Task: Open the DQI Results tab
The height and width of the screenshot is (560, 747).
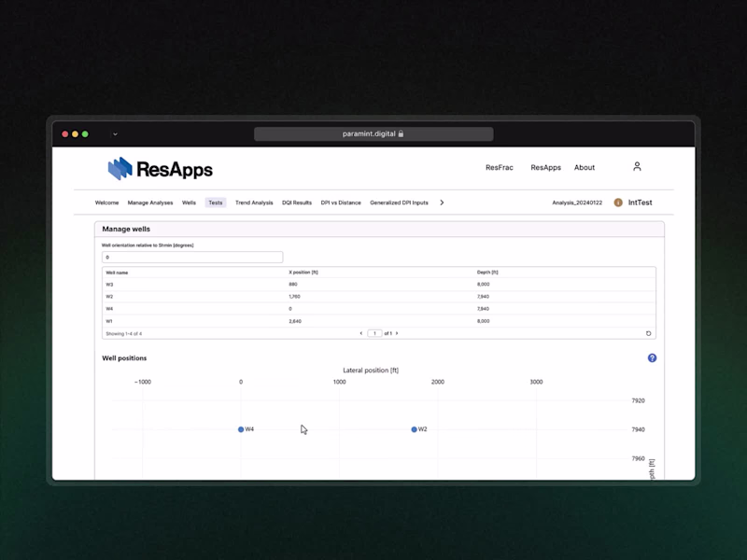Action: click(297, 203)
